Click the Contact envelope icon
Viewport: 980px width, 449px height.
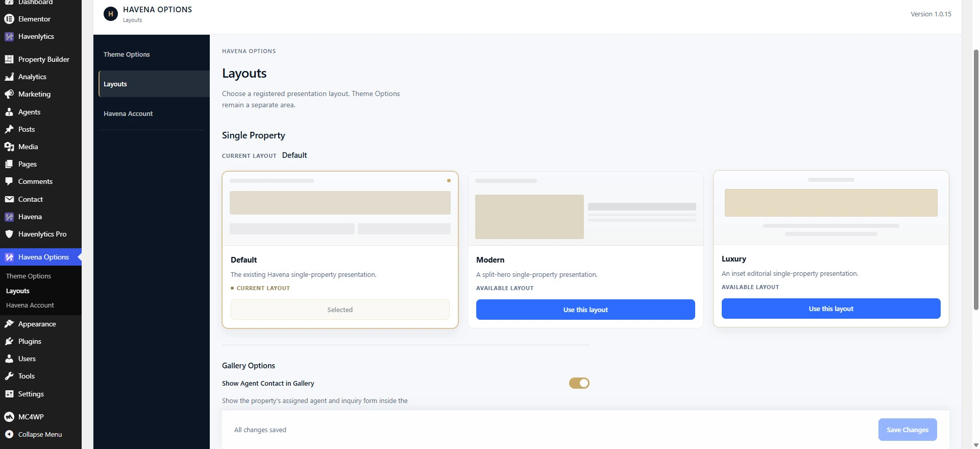tap(9, 199)
